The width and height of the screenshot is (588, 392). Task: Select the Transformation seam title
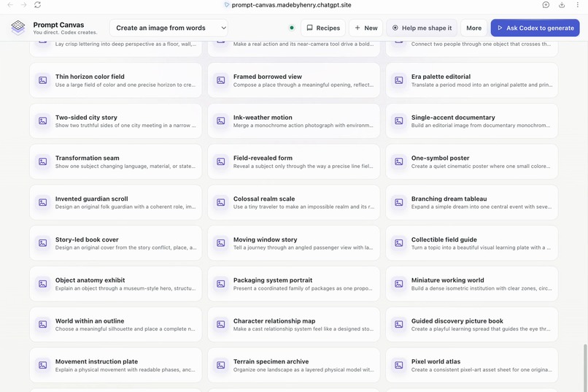click(x=88, y=158)
